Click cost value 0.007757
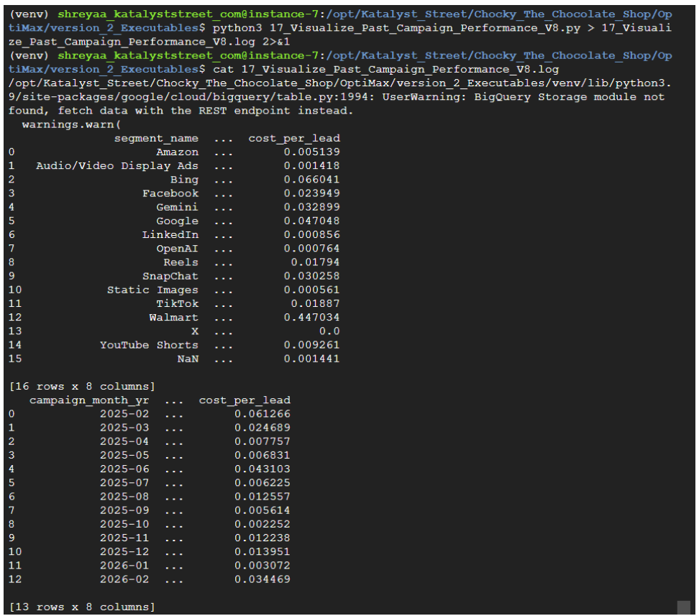Image resolution: width=699 pixels, height=616 pixels. click(262, 442)
